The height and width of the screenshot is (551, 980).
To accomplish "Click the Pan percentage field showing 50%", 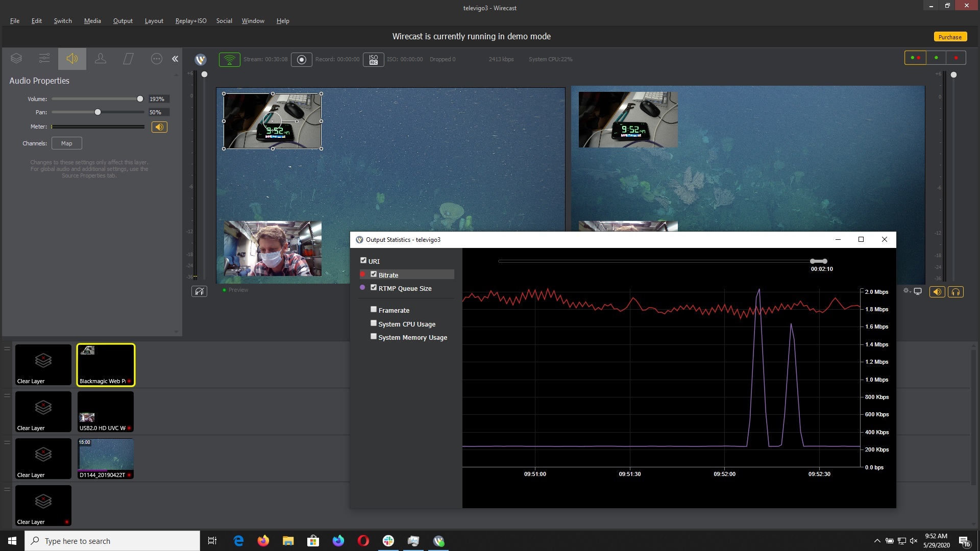I will tap(159, 112).
